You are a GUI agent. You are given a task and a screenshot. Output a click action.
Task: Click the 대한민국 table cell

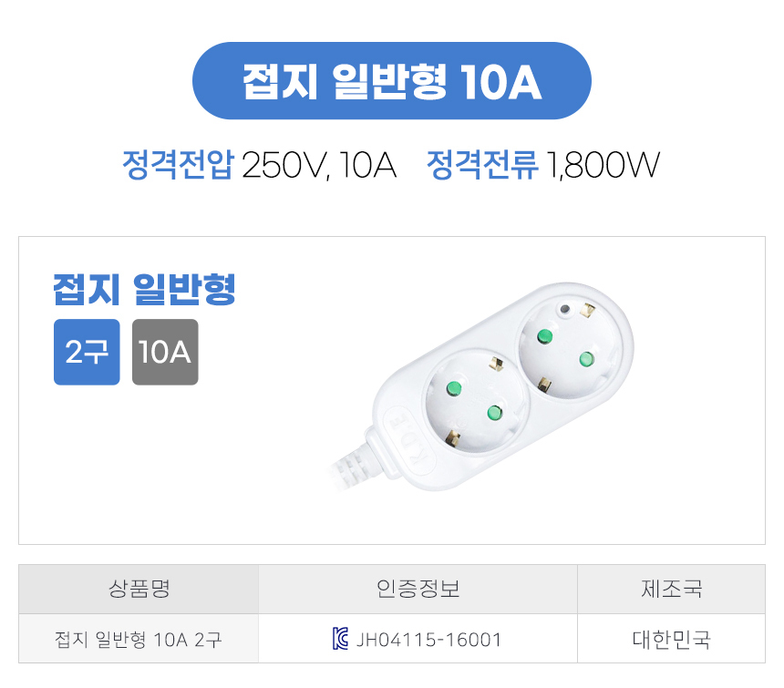[671, 639]
